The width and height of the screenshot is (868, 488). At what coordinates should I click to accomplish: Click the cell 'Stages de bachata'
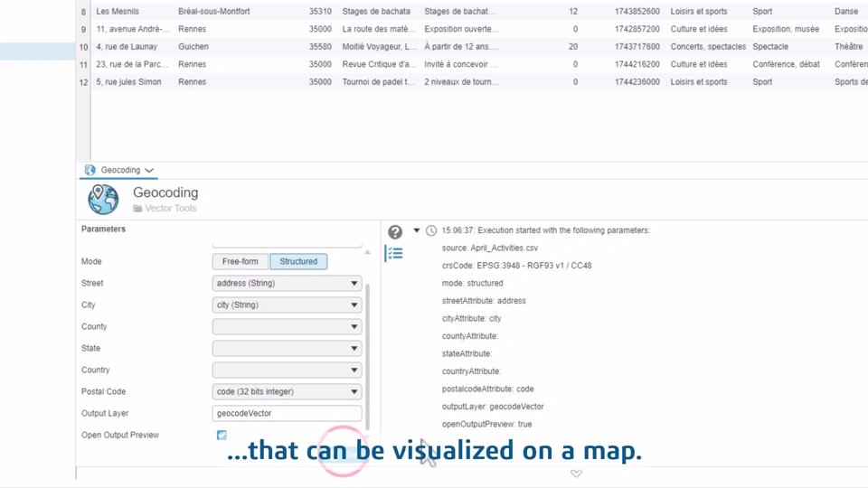pyautogui.click(x=376, y=11)
